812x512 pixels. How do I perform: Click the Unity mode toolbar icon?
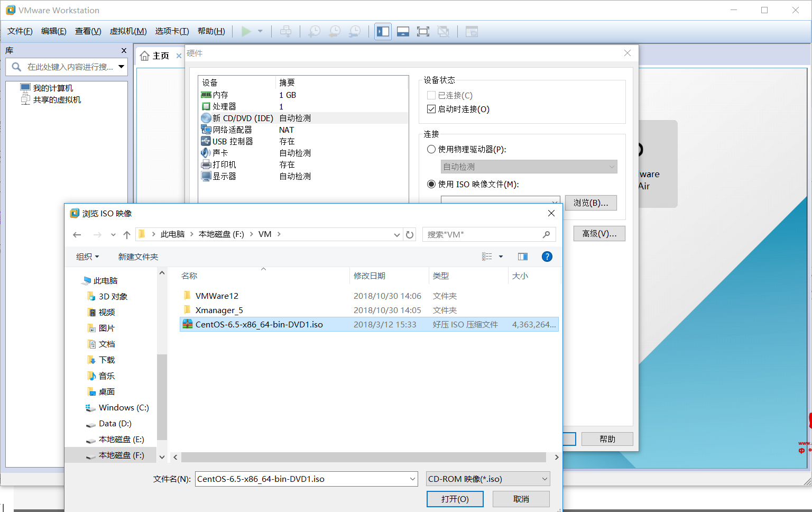(443, 31)
